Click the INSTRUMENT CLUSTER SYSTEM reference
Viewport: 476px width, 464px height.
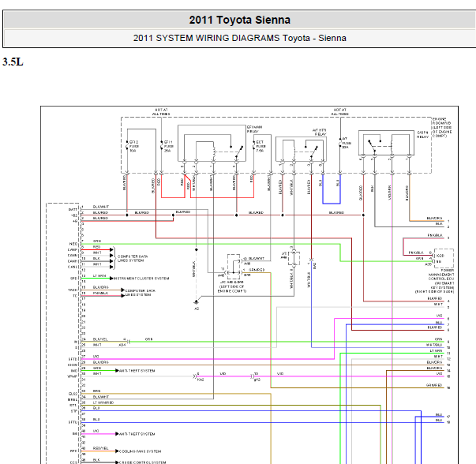pos(141,279)
